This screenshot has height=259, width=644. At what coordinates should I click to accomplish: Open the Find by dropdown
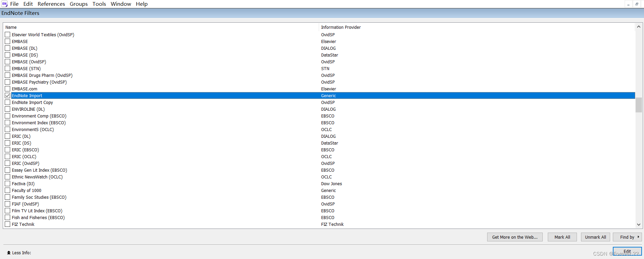627,237
